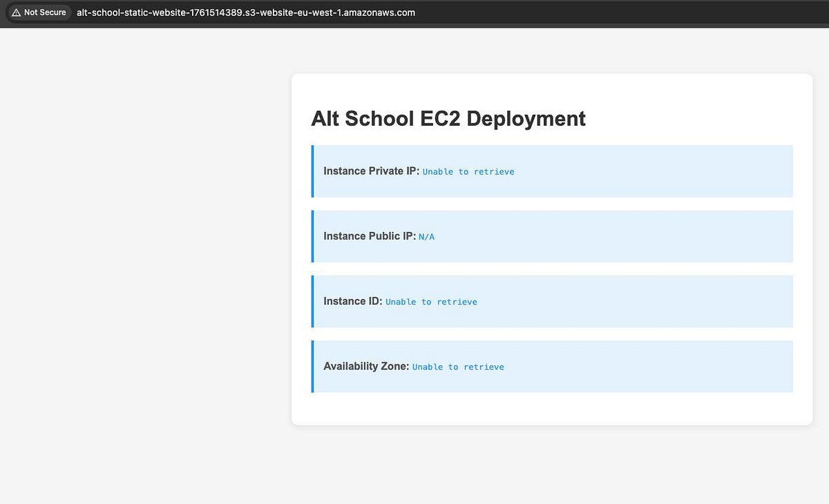Click the white page card background
Screen dimensions: 829x504
[551, 411]
